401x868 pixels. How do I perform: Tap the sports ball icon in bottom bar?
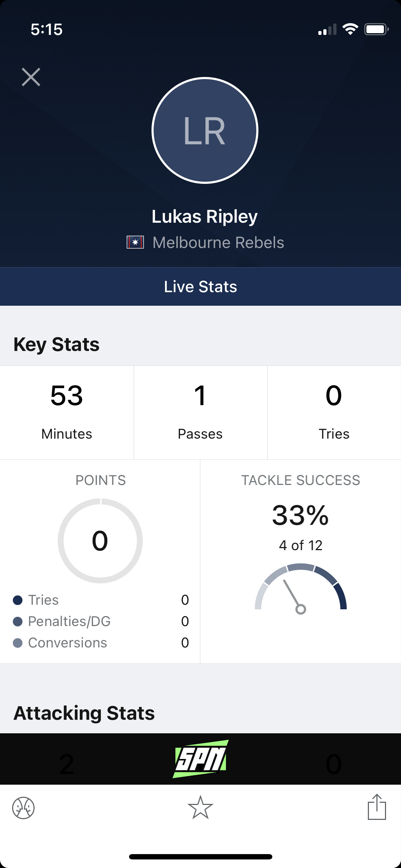(x=24, y=808)
